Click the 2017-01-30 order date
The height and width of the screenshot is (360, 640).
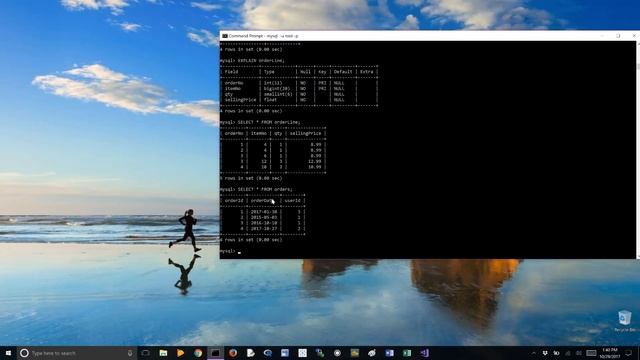(x=264, y=212)
